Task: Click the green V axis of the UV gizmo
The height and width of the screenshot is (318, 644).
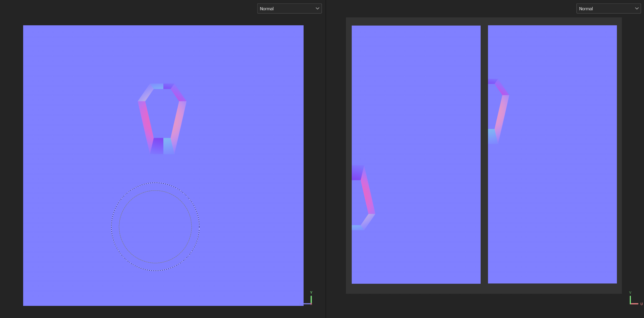Action: point(630,300)
